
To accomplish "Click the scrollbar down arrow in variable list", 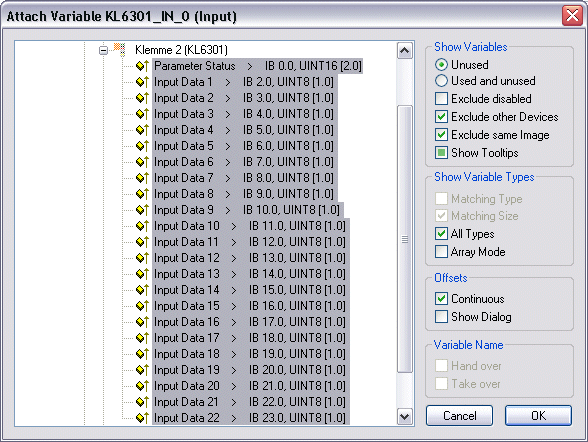I will pyautogui.click(x=405, y=417).
